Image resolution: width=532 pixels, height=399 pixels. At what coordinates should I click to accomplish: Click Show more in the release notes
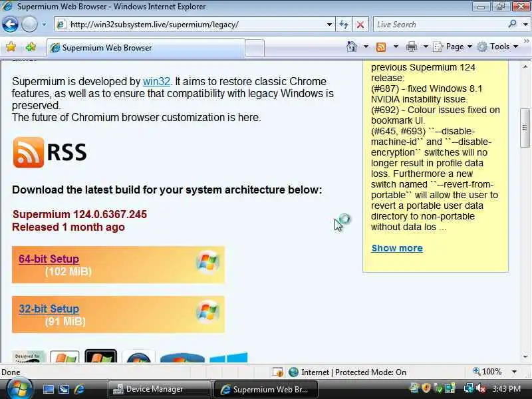[397, 248]
